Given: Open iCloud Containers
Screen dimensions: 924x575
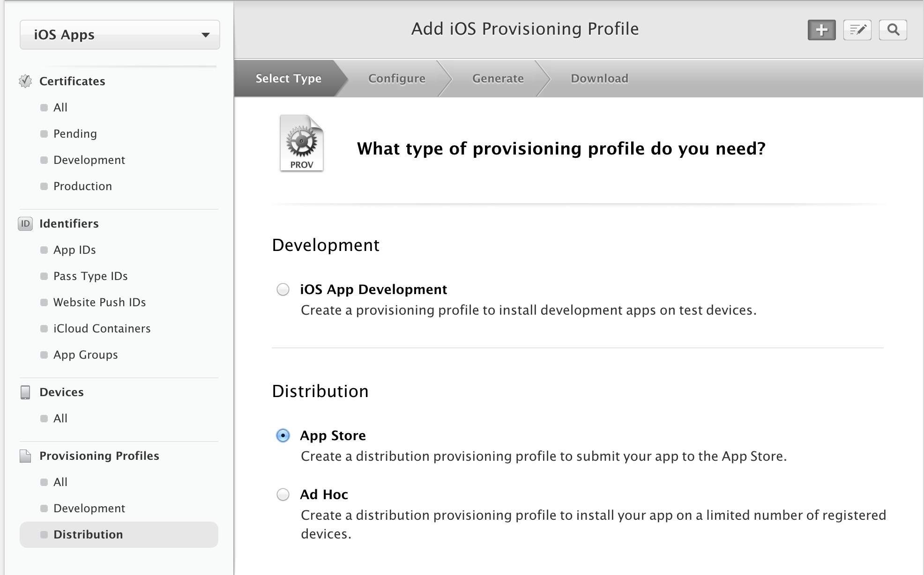Looking at the screenshot, I should coord(102,329).
